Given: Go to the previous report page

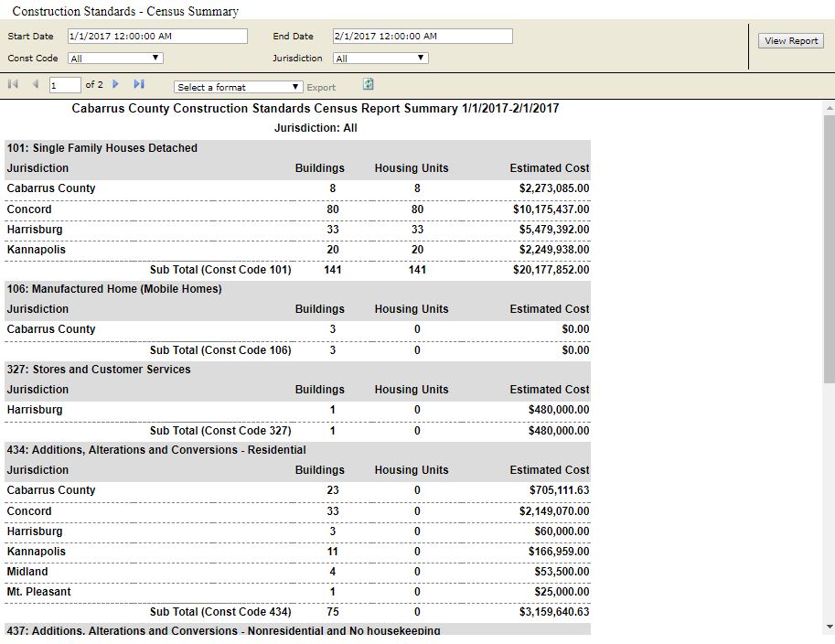Looking at the screenshot, I should pos(35,84).
